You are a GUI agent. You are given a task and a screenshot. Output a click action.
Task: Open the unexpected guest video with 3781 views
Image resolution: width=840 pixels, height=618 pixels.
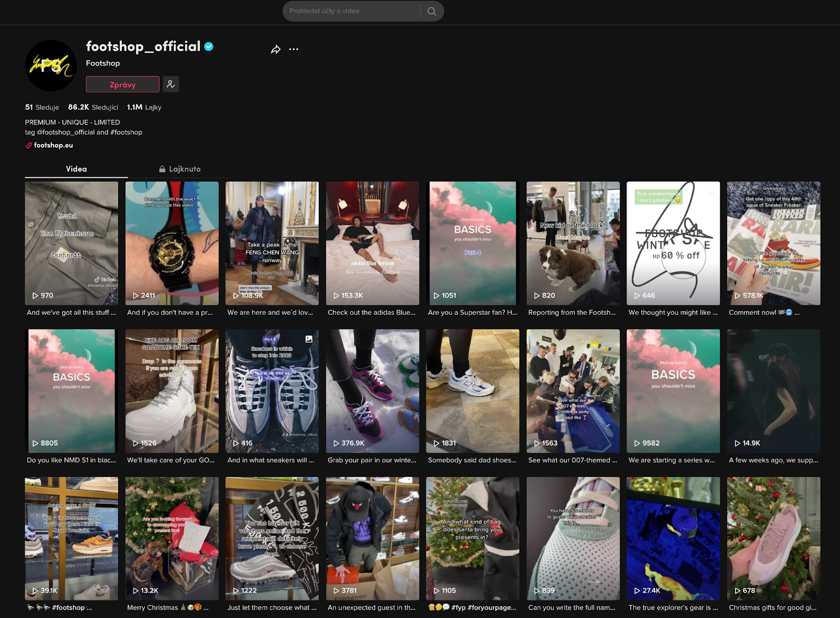point(372,538)
